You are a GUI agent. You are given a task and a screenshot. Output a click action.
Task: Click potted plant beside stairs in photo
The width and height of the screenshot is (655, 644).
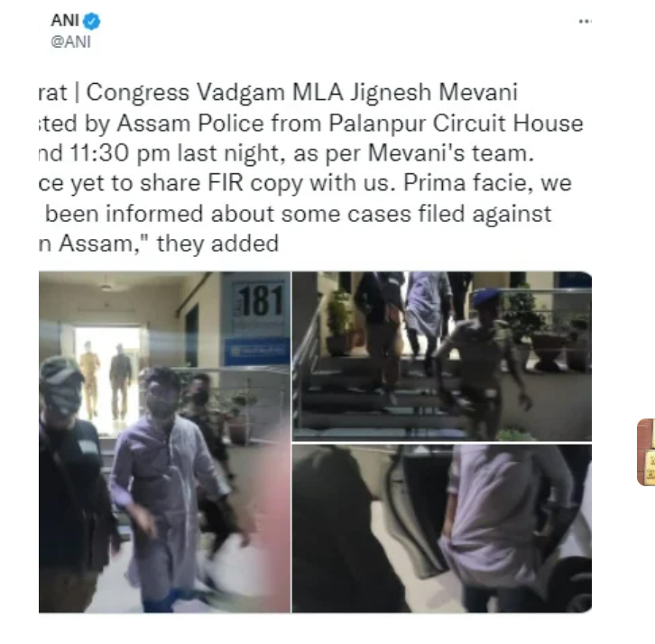click(x=339, y=322)
